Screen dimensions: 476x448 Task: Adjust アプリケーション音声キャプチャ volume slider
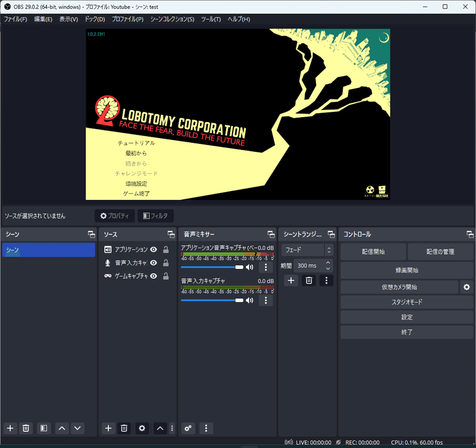pos(212,267)
